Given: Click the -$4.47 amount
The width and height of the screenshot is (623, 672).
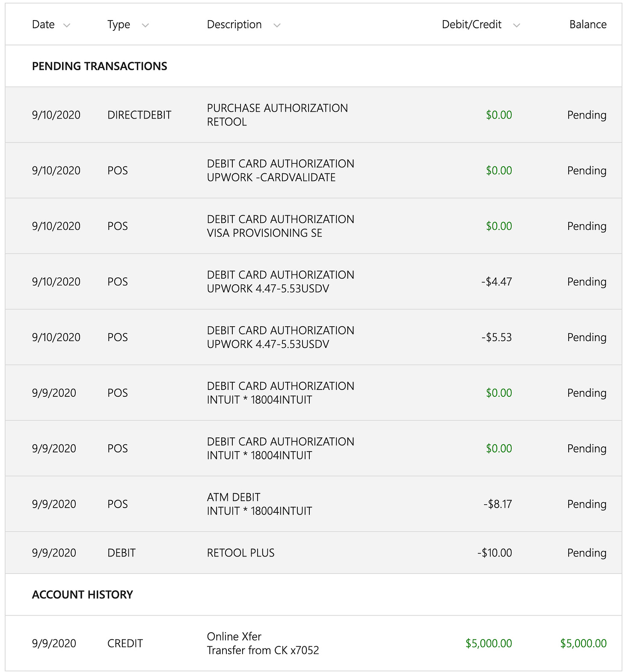Looking at the screenshot, I should point(496,282).
